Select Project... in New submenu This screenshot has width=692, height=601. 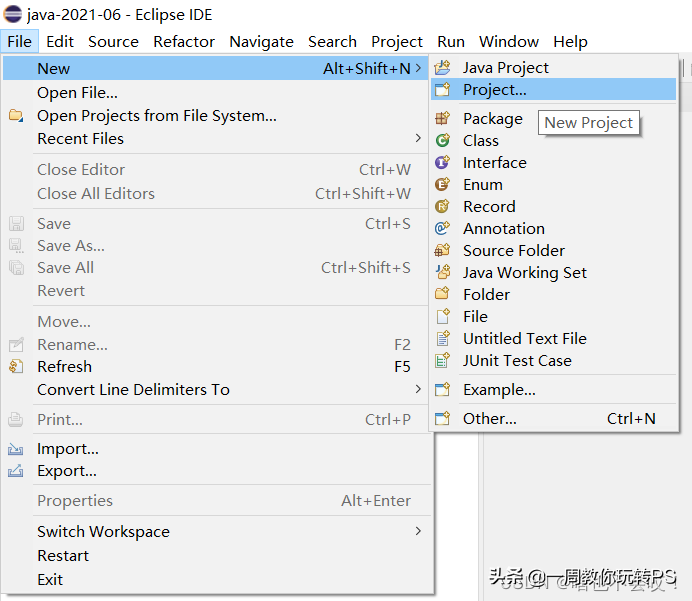pyautogui.click(x=553, y=90)
